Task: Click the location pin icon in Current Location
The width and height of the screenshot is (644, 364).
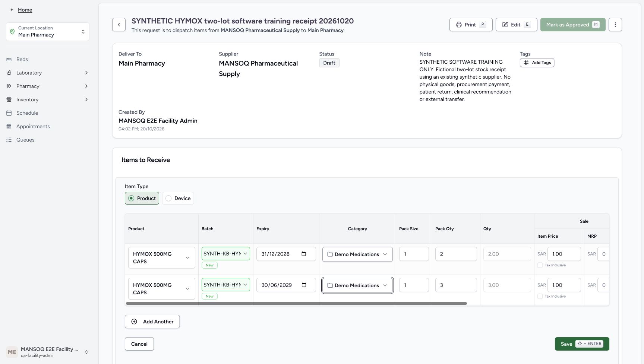Action: click(12, 32)
